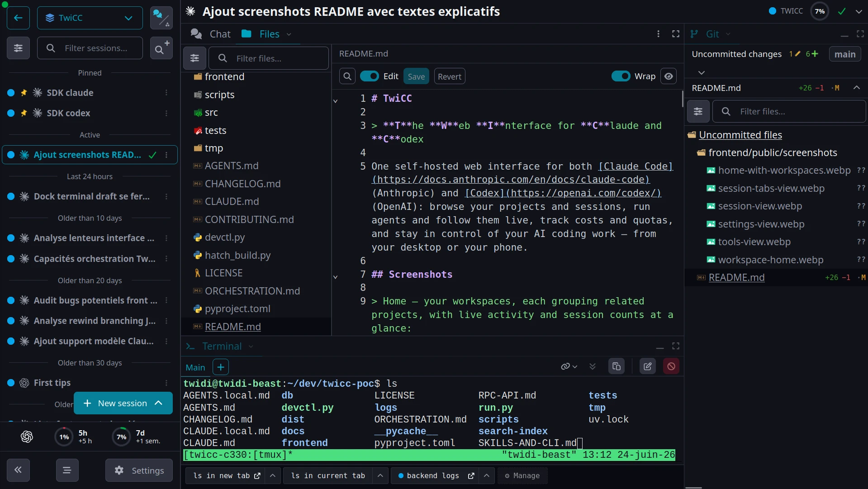Open the Git panel tab

705,34
